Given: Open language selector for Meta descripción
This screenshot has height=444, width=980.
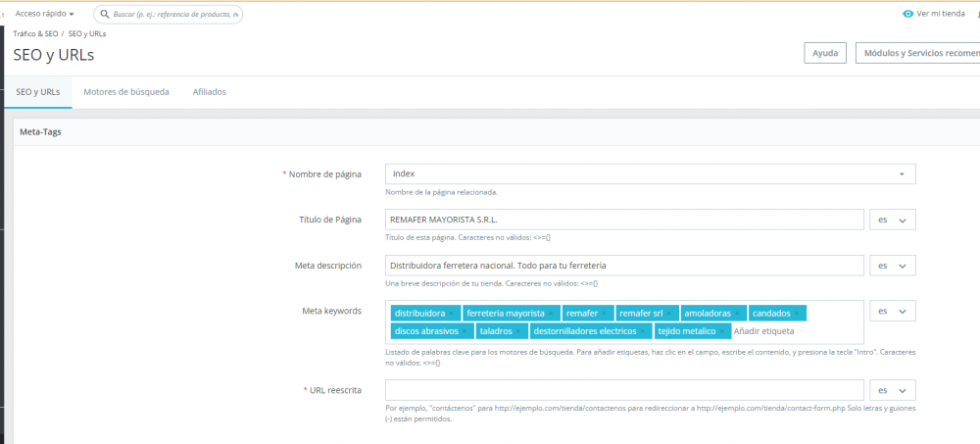Looking at the screenshot, I should [x=893, y=266].
